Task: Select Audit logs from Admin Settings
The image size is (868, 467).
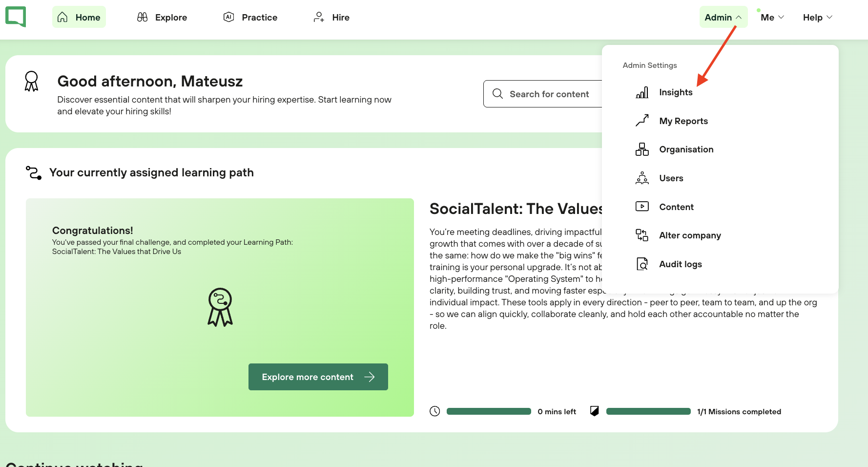Action: (680, 264)
